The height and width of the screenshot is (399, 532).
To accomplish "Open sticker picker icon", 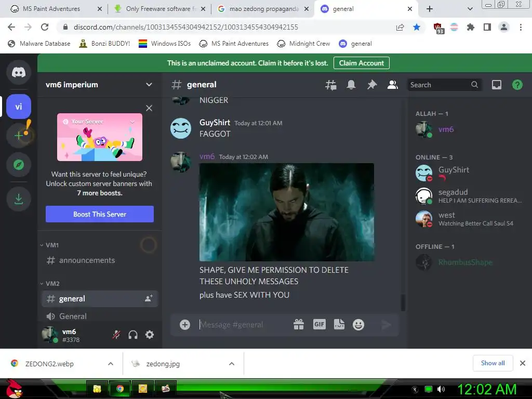I will coord(339,325).
